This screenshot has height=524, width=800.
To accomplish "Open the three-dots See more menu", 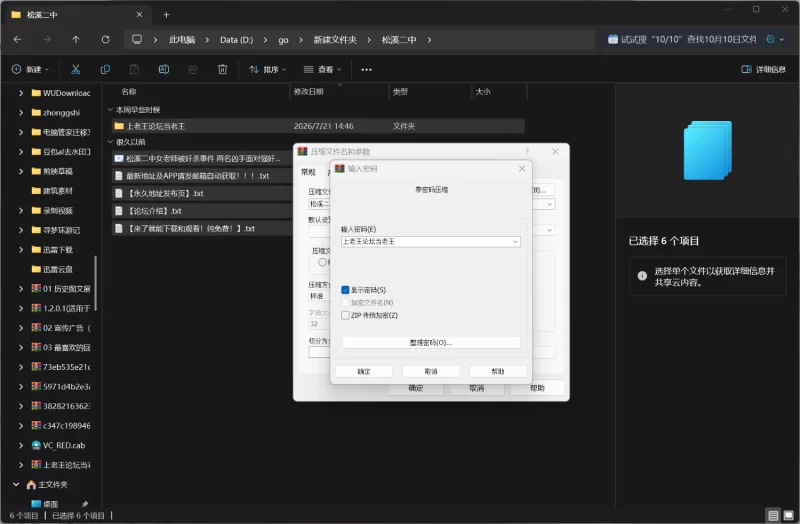I will coord(366,69).
